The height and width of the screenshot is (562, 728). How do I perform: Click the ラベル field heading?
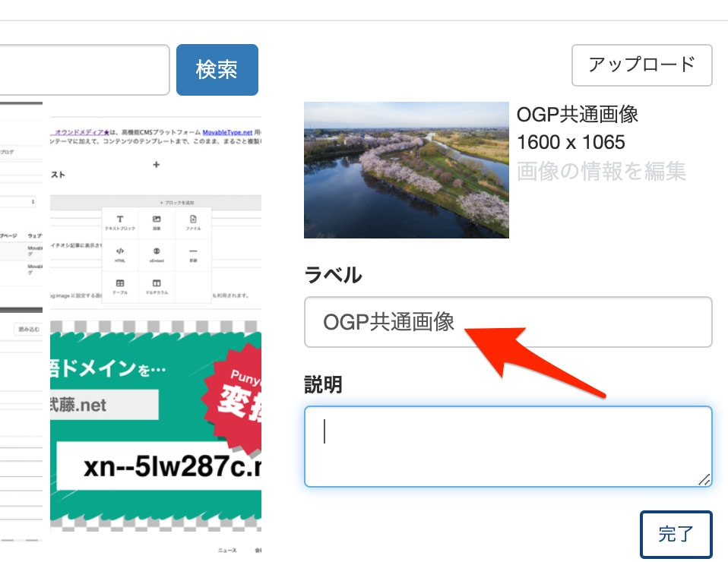coord(333,275)
